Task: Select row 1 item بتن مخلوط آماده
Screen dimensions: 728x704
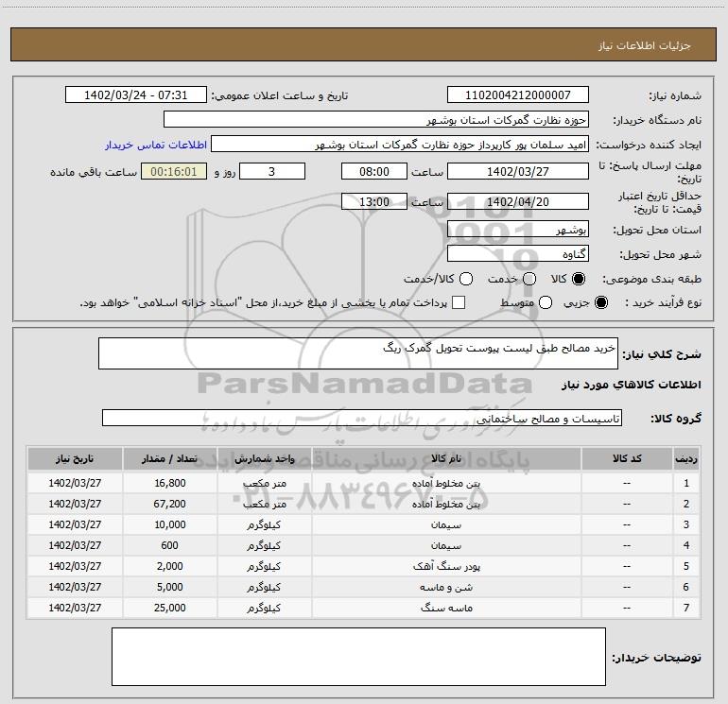Action: [x=446, y=483]
